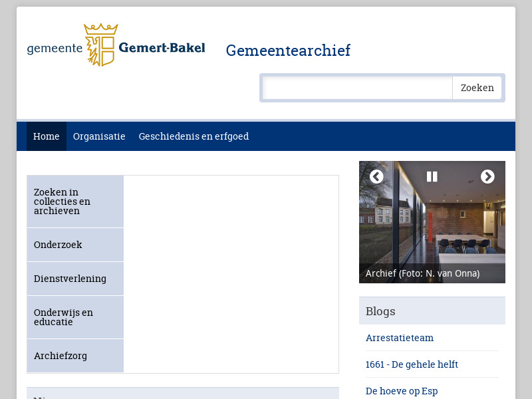532x399 pixels.
Task: Expand the Geschiedenis en erfgoed menu
Action: click(194, 136)
